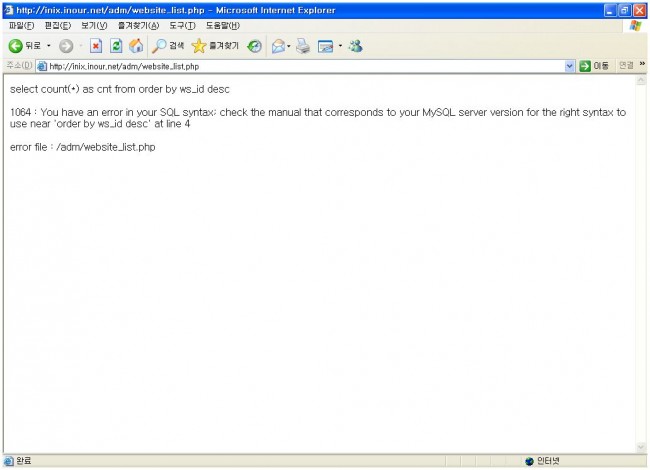The image size is (650, 470).
Task: Open the Back button history dropdown arrow
Action: (x=49, y=46)
